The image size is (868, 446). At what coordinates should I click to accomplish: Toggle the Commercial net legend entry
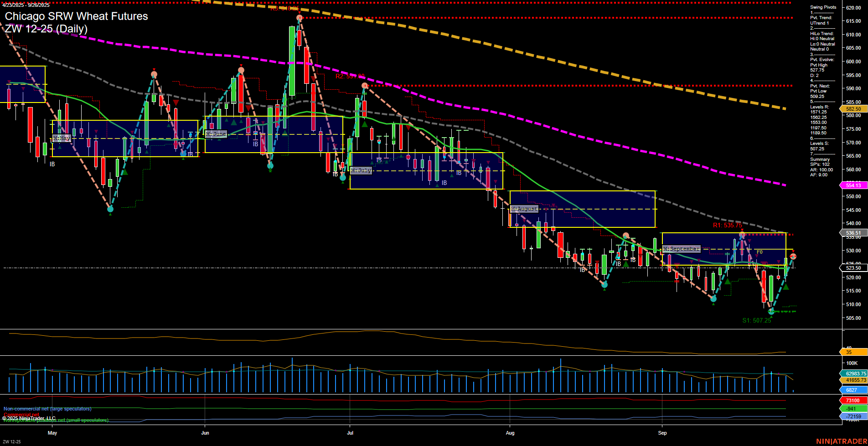tap(19, 414)
